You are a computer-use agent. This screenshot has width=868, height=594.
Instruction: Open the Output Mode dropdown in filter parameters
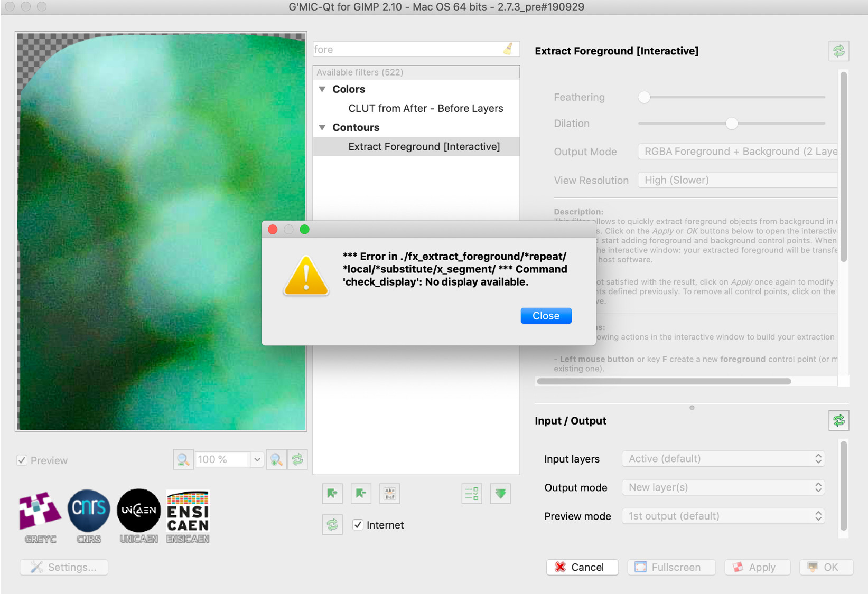[x=738, y=152]
